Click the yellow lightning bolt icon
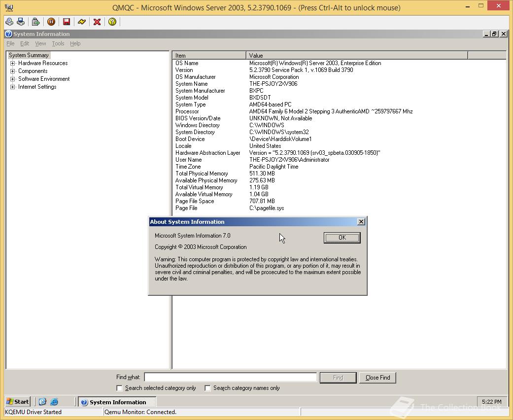 (x=82, y=22)
